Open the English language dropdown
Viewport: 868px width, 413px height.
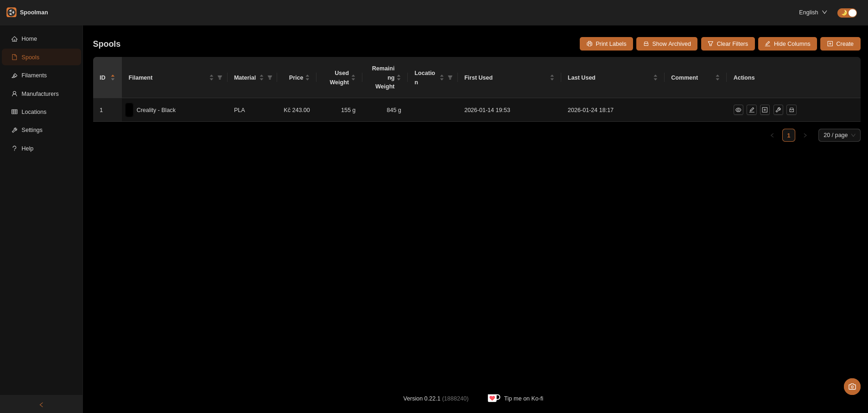coord(813,13)
